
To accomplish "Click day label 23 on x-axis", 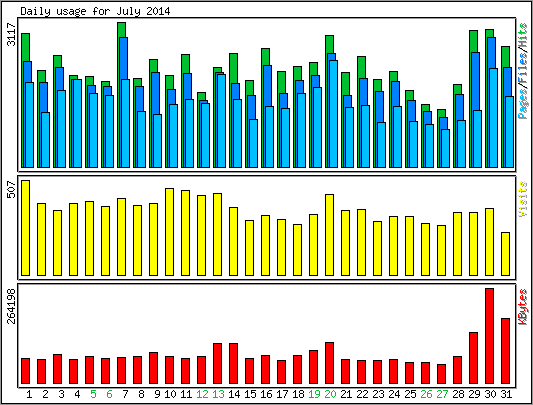I will 378,394.
